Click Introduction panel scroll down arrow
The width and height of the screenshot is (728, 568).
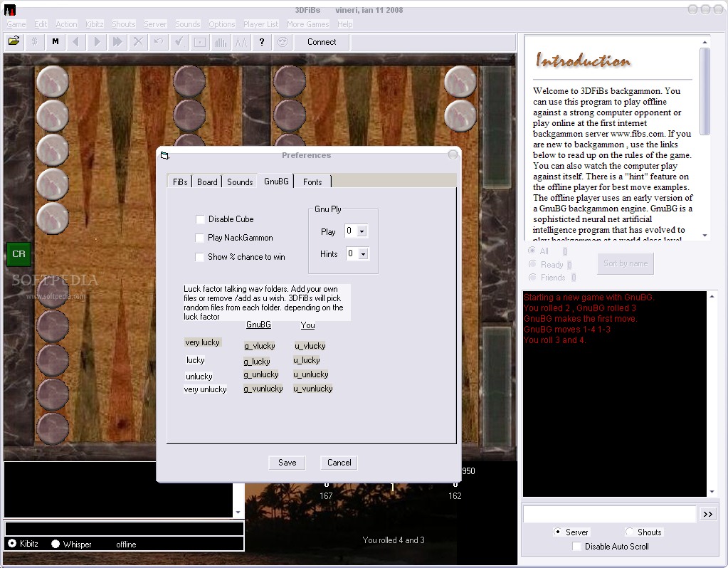coord(705,236)
